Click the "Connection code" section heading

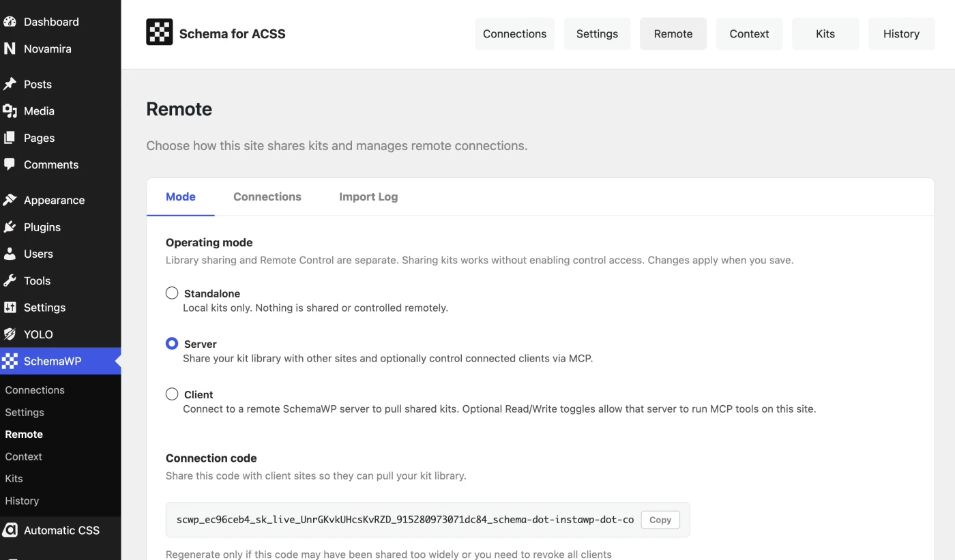[x=211, y=458]
